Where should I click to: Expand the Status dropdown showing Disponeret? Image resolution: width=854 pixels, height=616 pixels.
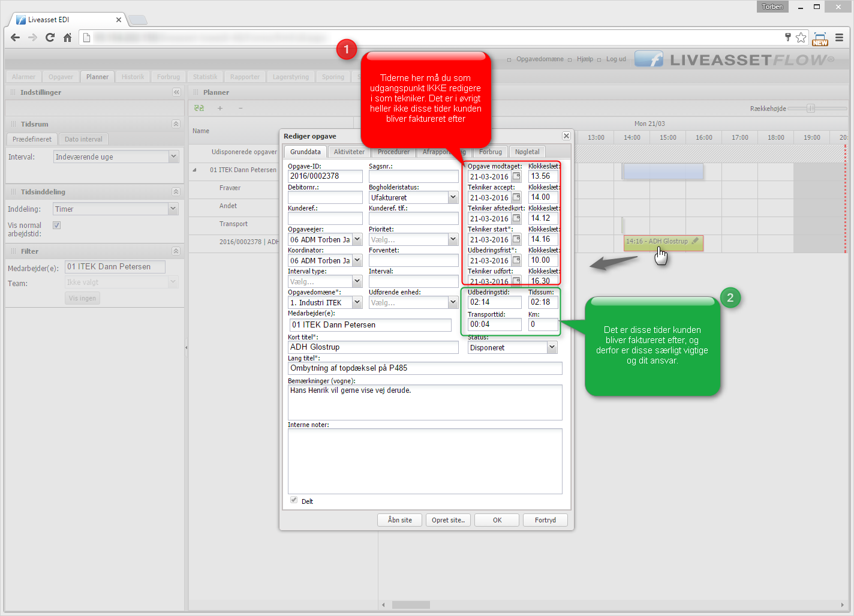click(x=552, y=347)
